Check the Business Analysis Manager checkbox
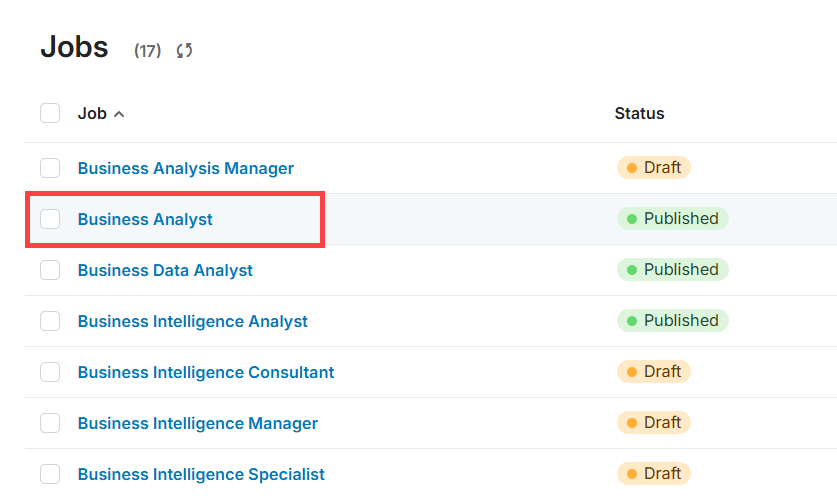Viewport: 837px width, 499px height. [50, 168]
